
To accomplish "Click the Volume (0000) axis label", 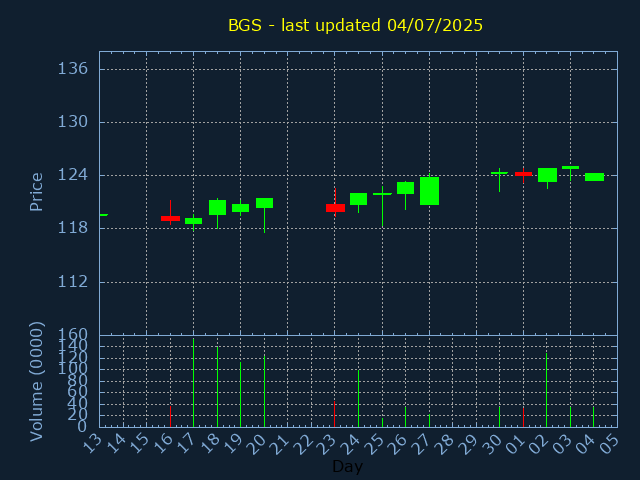I will (x=36, y=382).
